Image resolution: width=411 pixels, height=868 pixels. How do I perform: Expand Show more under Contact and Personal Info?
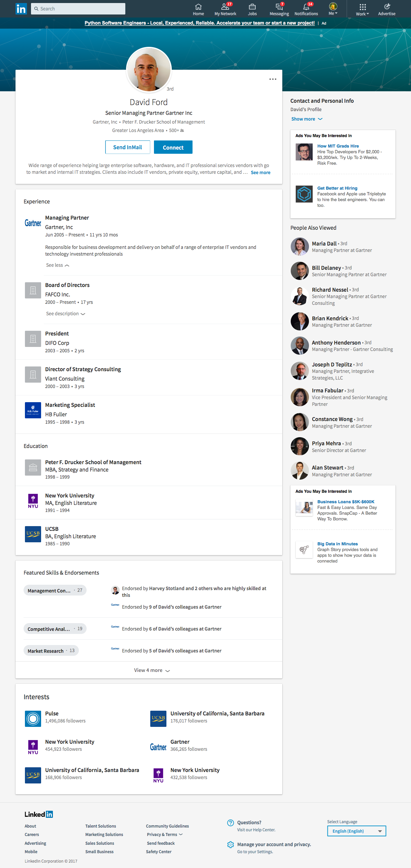coord(307,119)
